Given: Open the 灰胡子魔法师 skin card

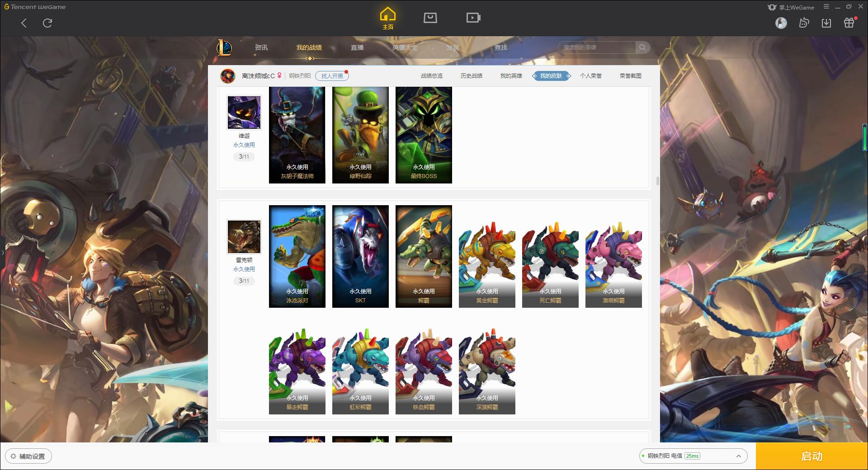Looking at the screenshot, I should click(297, 135).
